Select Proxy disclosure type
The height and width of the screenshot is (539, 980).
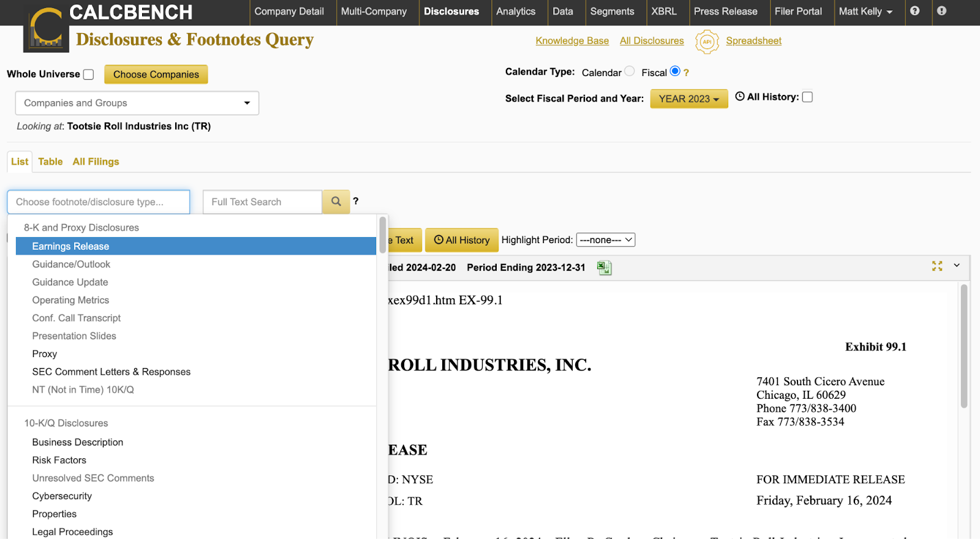[196, 354]
